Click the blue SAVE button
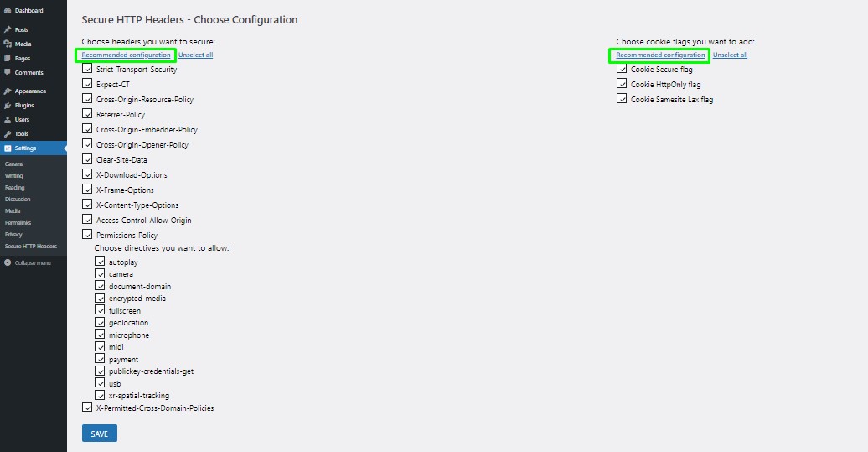 pos(100,434)
